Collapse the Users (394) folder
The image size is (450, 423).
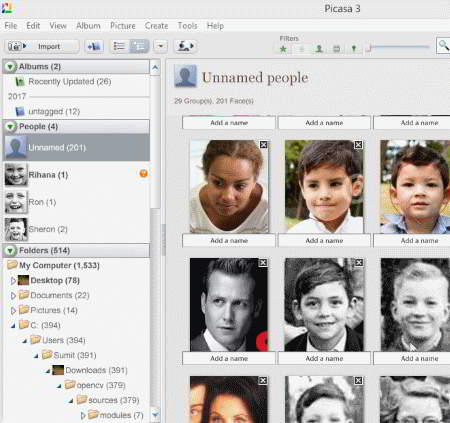click(25, 341)
